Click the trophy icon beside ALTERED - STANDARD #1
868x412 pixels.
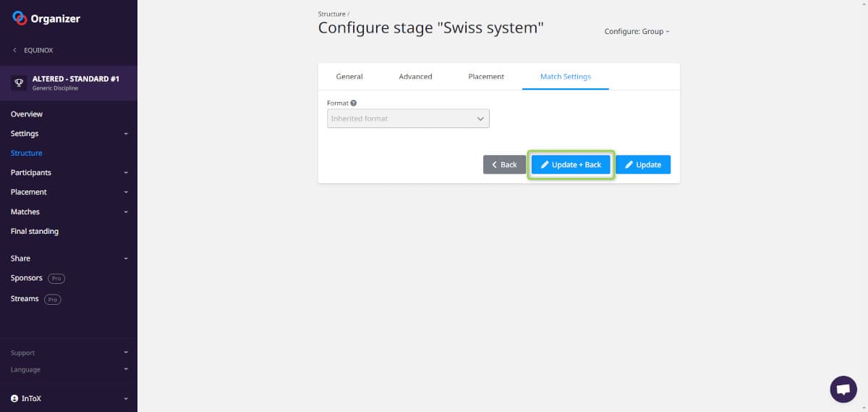pos(20,83)
